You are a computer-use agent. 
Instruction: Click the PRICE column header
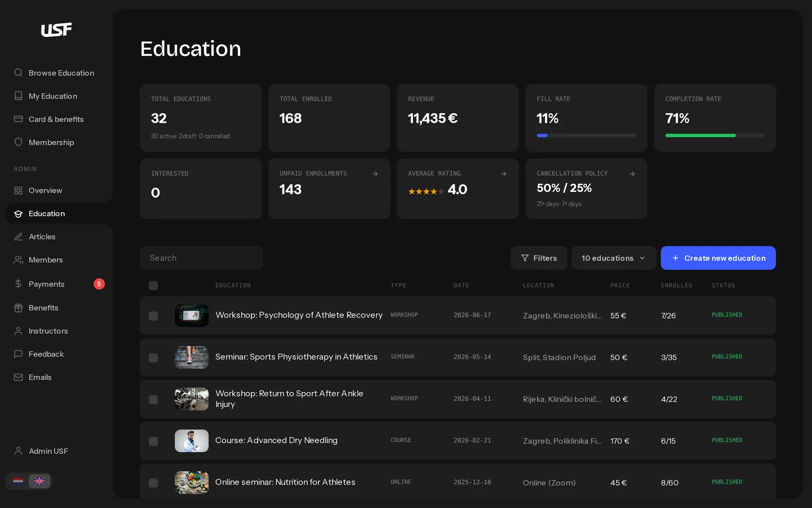coord(620,285)
